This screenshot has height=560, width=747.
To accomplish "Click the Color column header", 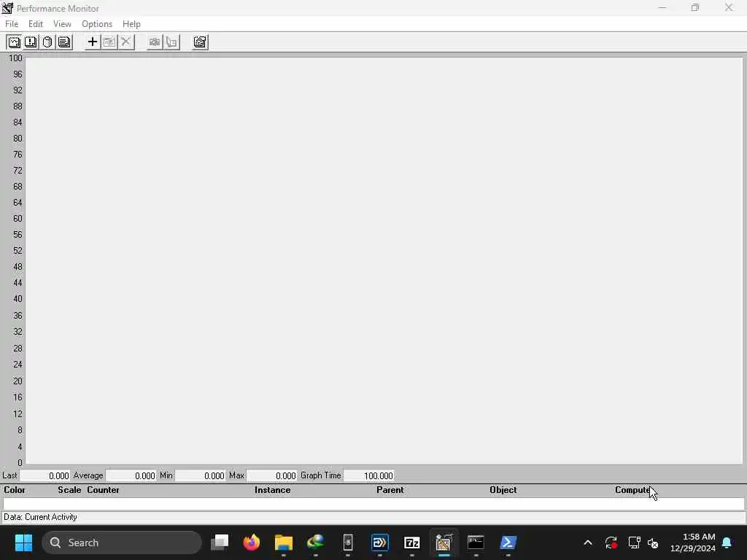I will coord(15,490).
